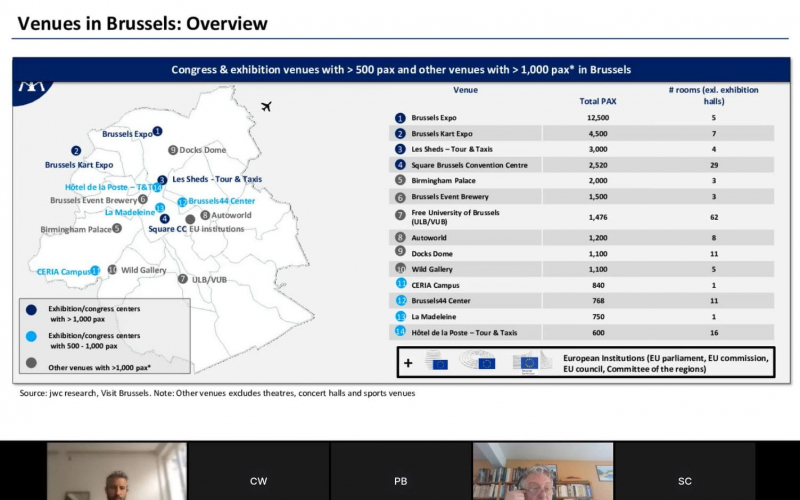800x500 pixels.
Task: Click number 1 bullet in Brussels Expo table row
Action: tap(400, 118)
